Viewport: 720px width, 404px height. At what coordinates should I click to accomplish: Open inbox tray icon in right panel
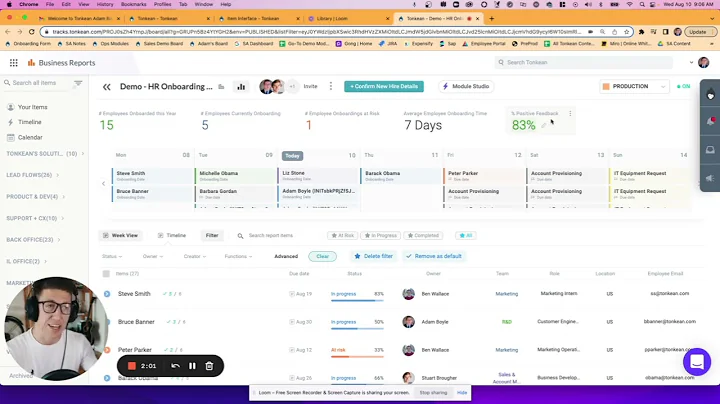coord(710,150)
